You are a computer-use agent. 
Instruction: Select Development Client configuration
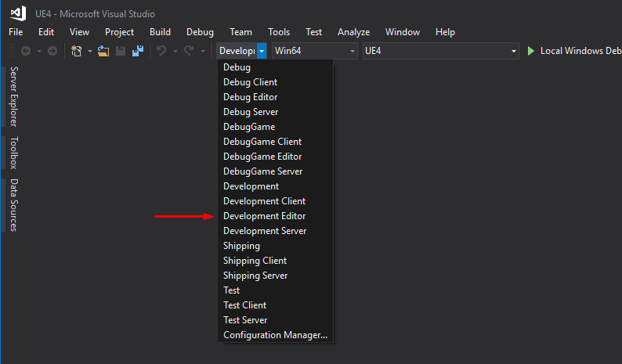coord(275,201)
